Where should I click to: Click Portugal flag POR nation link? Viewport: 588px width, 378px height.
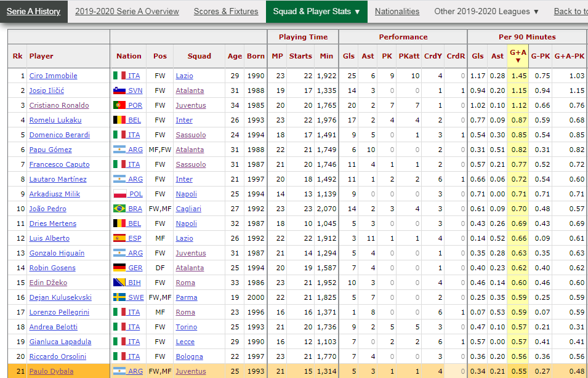128,105
